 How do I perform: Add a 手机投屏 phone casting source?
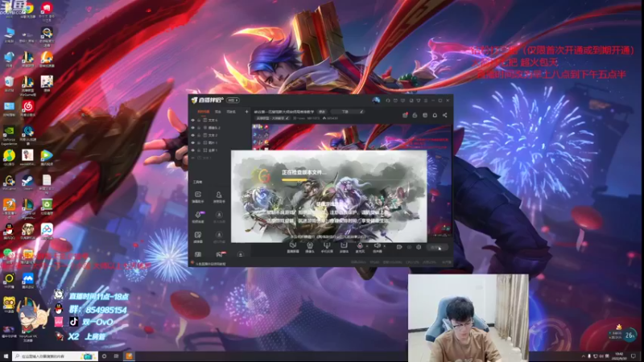[327, 247]
